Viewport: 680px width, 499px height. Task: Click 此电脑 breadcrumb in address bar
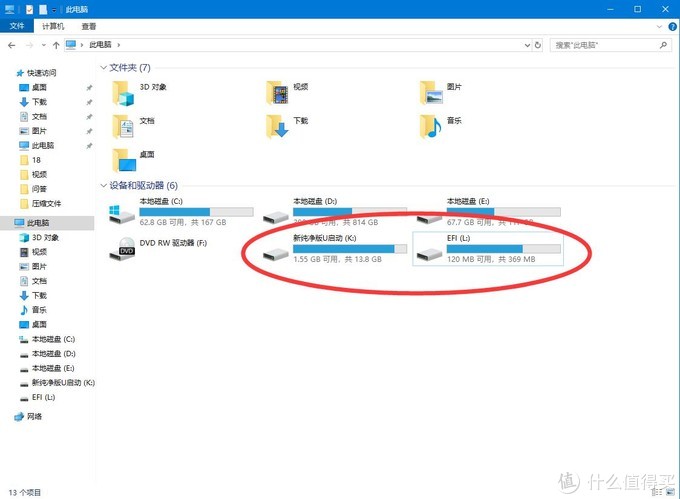pyautogui.click(x=101, y=45)
